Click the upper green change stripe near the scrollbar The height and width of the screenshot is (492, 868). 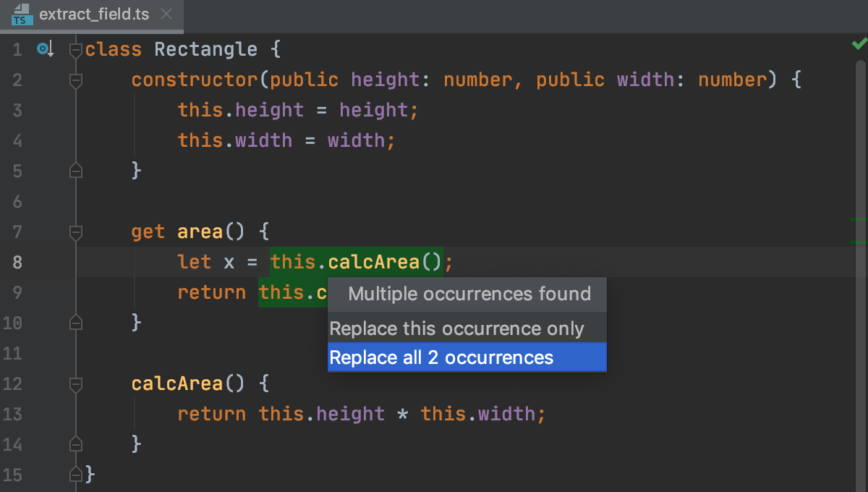click(x=859, y=220)
